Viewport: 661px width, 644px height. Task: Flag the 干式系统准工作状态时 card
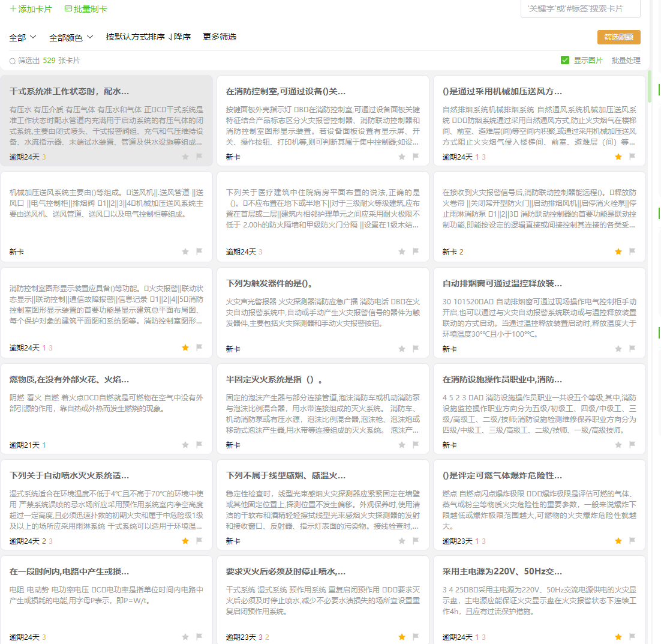199,157
